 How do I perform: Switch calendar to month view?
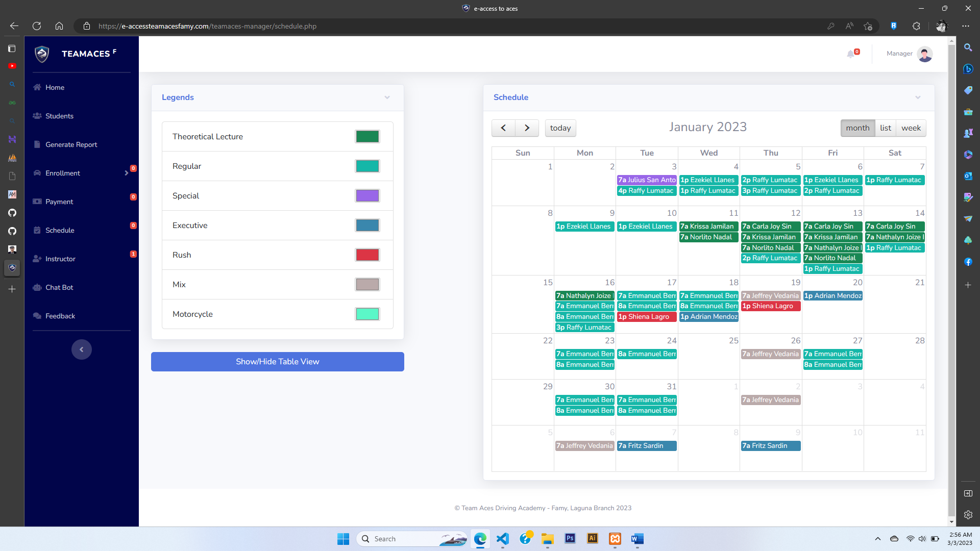coord(857,128)
